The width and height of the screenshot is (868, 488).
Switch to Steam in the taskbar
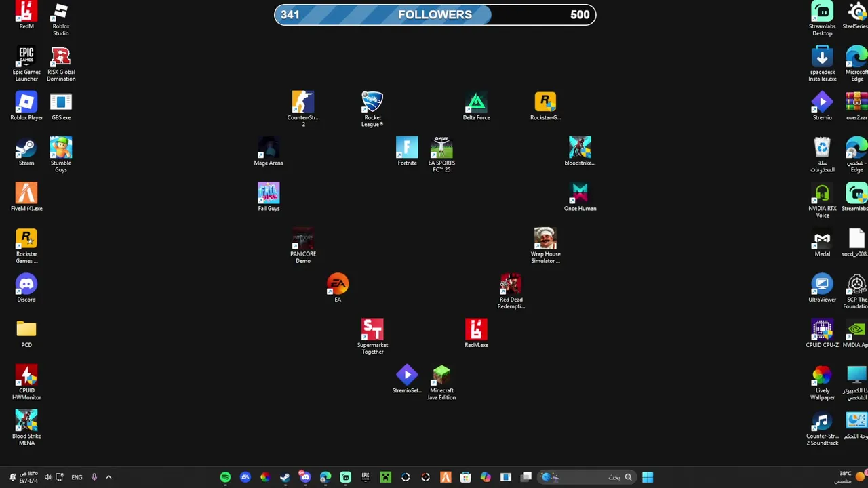(x=285, y=477)
